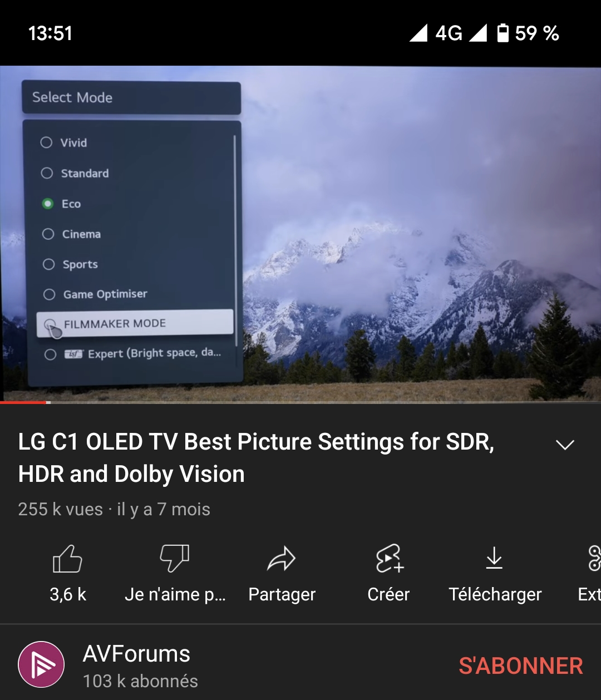Tap the battery status icon
601x700 pixels.
point(503,33)
